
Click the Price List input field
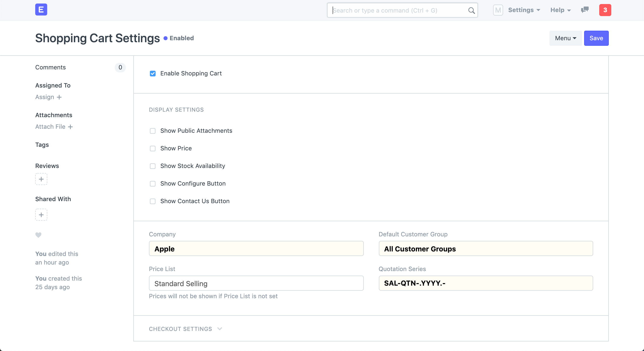[x=256, y=283]
